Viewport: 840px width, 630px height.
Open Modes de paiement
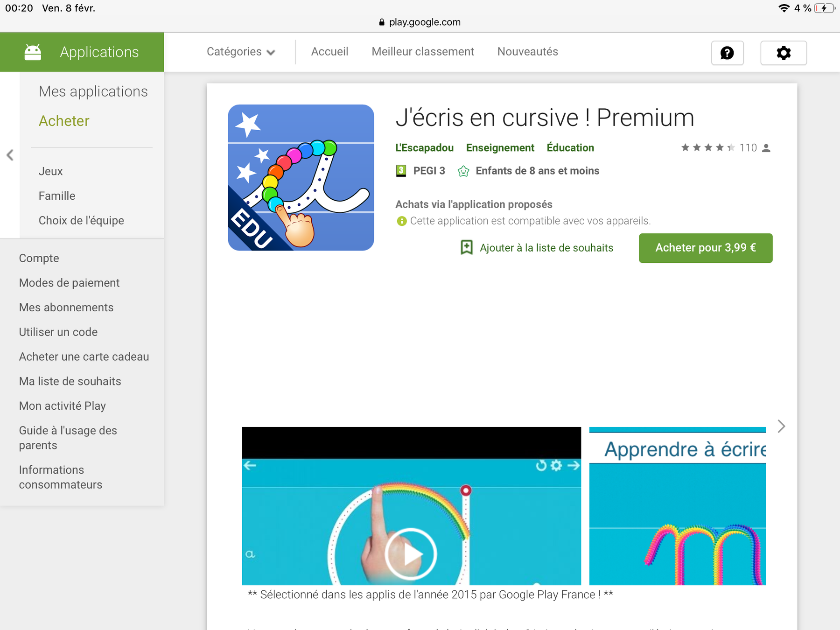69,283
